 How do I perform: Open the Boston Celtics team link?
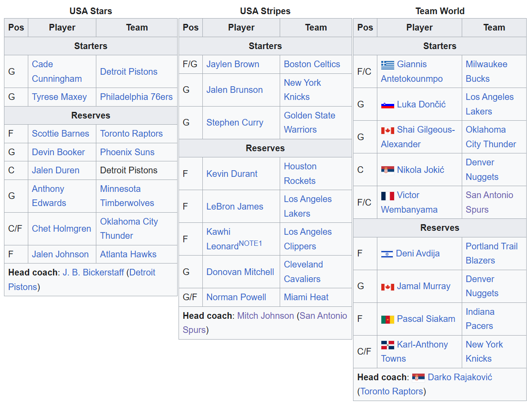pos(312,64)
